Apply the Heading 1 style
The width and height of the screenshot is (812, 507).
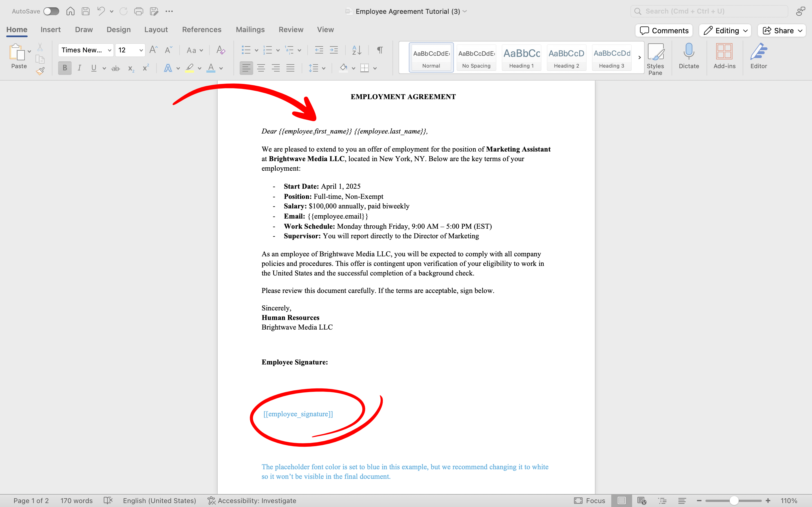coord(521,57)
